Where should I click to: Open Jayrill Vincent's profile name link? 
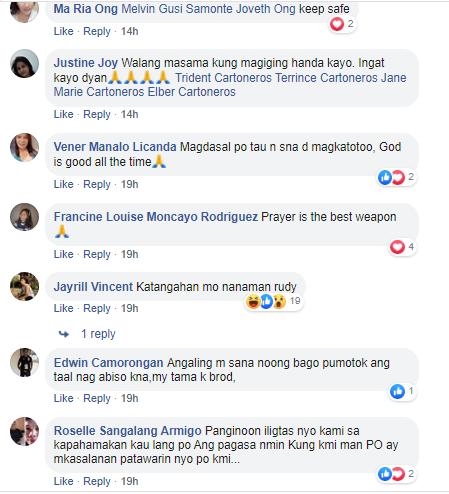pos(93,287)
